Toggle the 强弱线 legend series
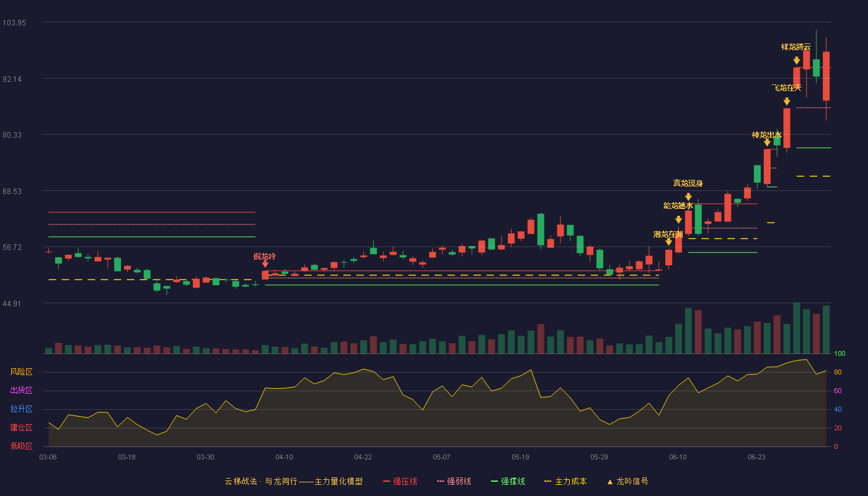Viewport: 868px width, 496px height. pyautogui.click(x=454, y=481)
